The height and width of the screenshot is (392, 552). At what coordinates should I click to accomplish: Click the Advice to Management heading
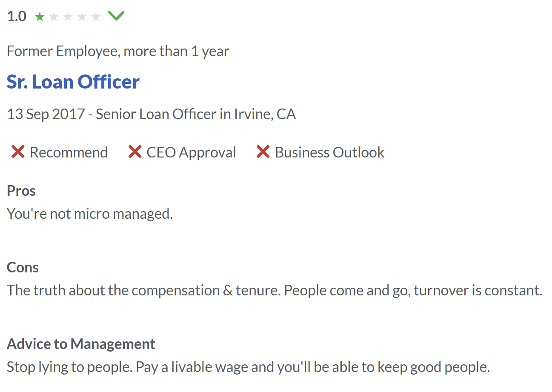(x=81, y=344)
